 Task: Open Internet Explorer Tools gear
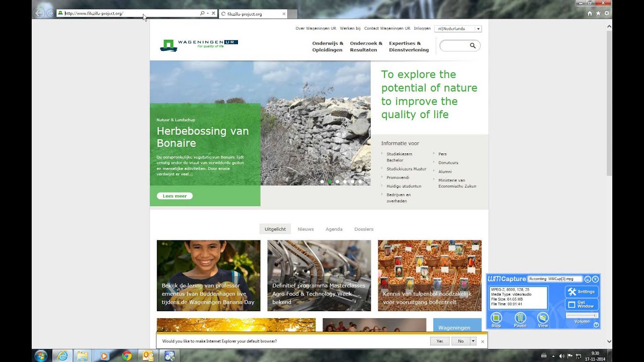[606, 14]
